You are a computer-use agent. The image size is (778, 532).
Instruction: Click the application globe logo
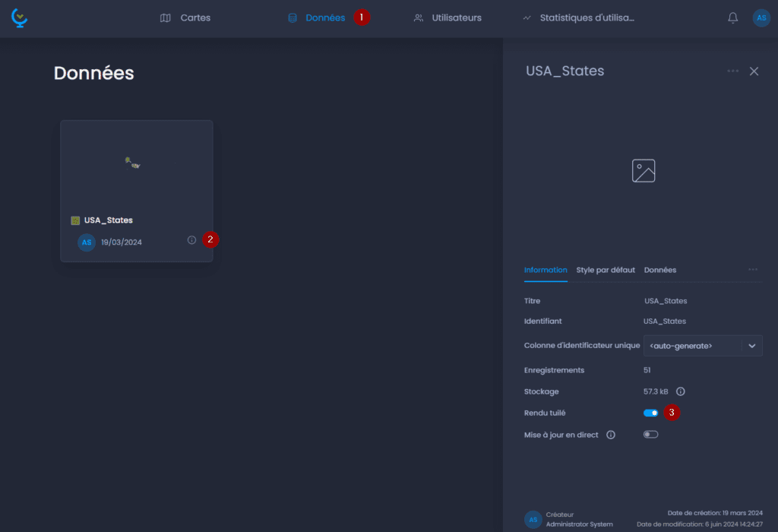(x=19, y=18)
